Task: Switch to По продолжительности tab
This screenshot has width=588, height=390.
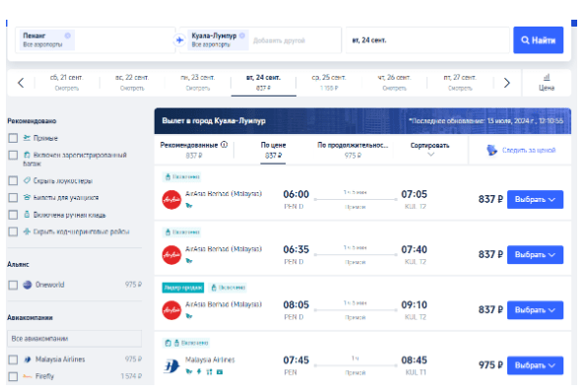Action: [x=353, y=150]
